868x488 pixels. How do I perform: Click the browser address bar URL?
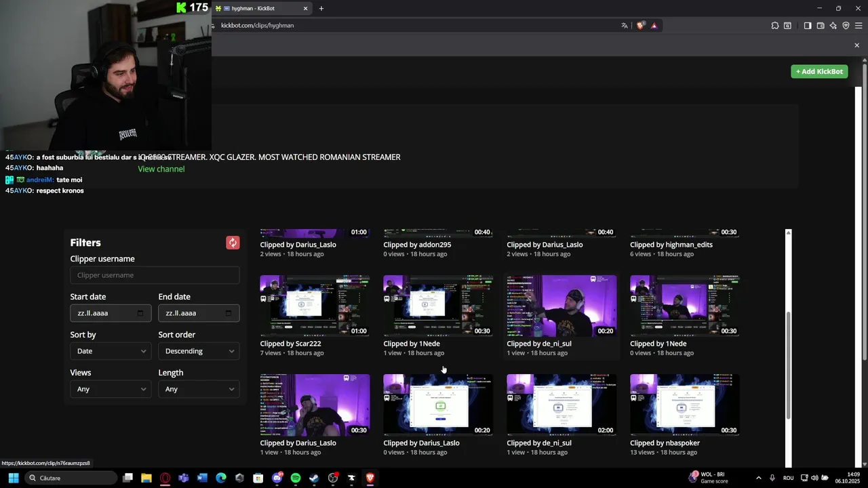(x=258, y=26)
